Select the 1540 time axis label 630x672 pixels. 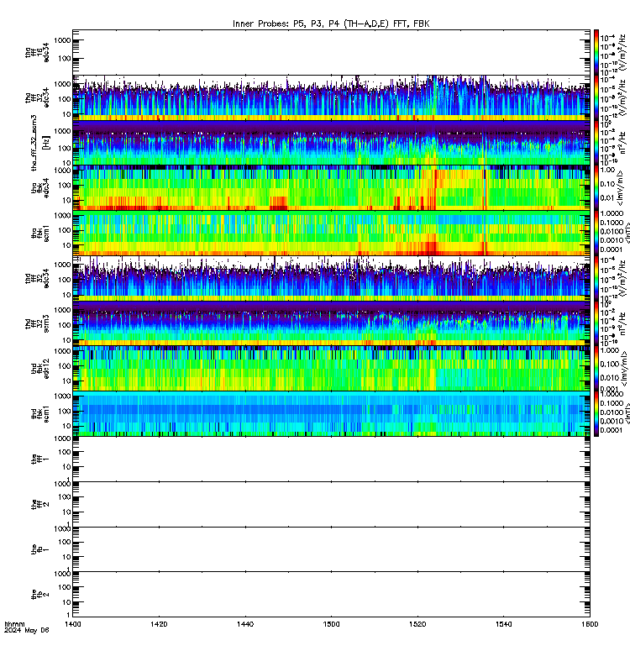503,624
